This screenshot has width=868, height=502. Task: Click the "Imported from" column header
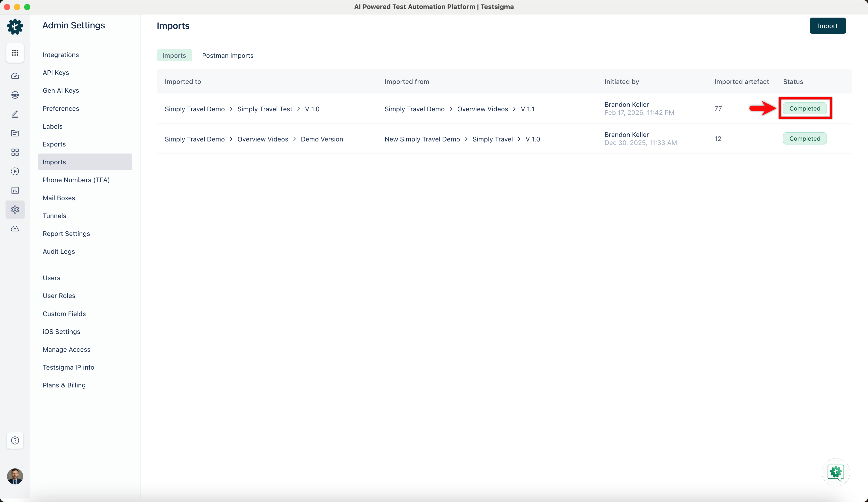pos(407,82)
